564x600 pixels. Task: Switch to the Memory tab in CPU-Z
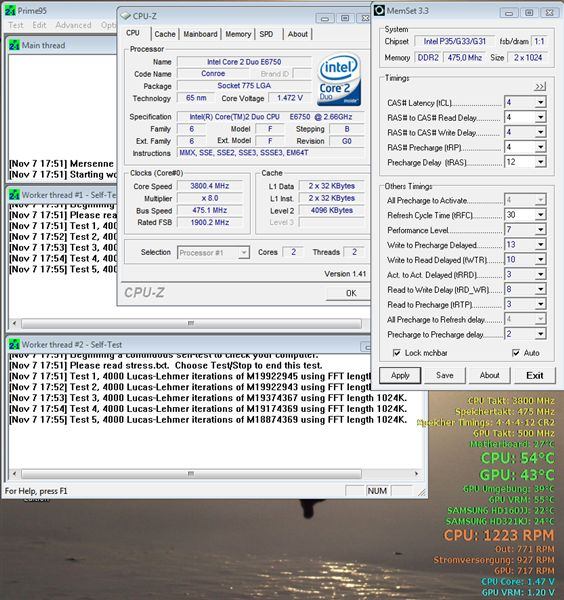point(238,34)
